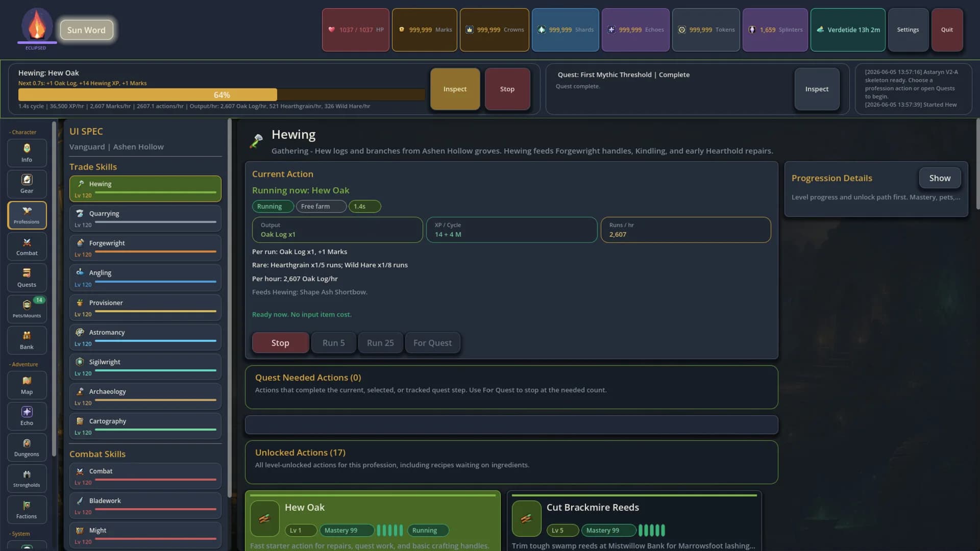Inspect the Hewing: Hew Oak activity
This screenshot has height=551, width=980.
point(455,89)
